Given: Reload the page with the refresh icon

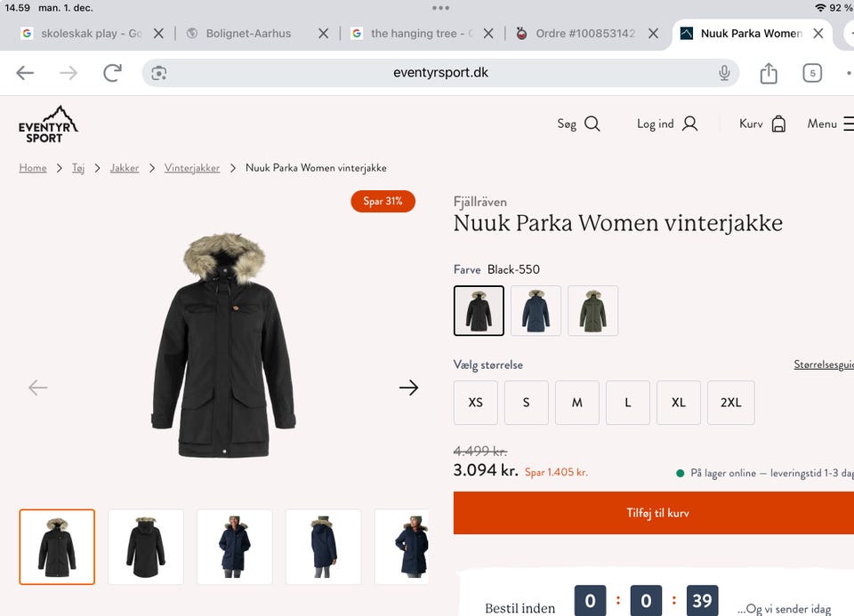Looking at the screenshot, I should 112,72.
